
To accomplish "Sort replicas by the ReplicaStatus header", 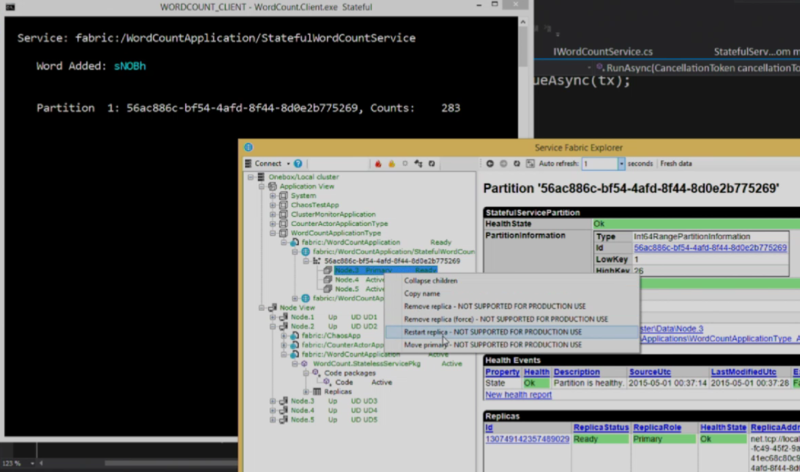I will pyautogui.click(x=601, y=427).
